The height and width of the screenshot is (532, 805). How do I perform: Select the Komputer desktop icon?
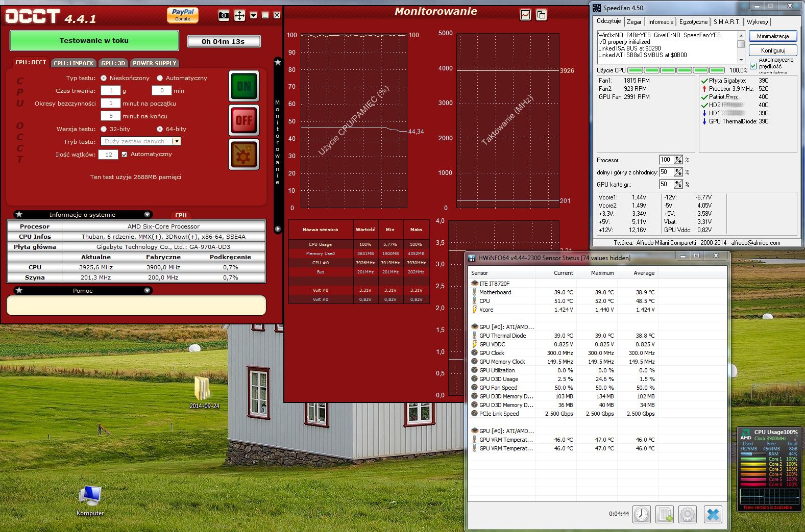pos(90,500)
